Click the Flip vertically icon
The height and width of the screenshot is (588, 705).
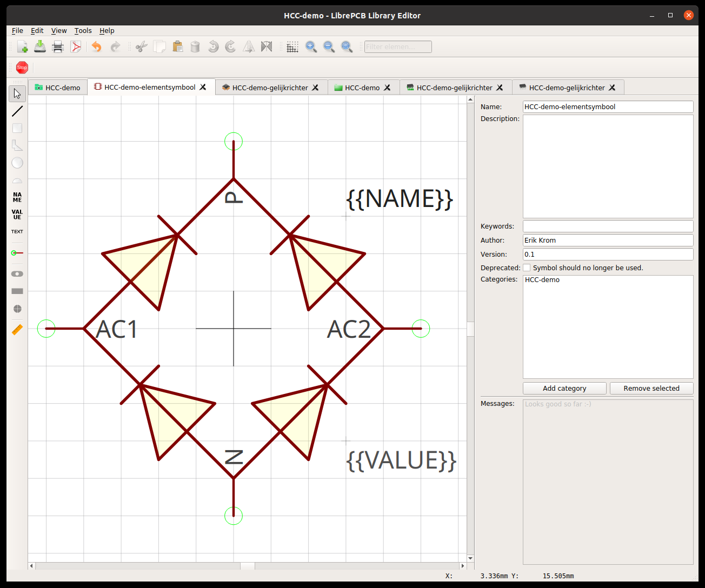[267, 47]
